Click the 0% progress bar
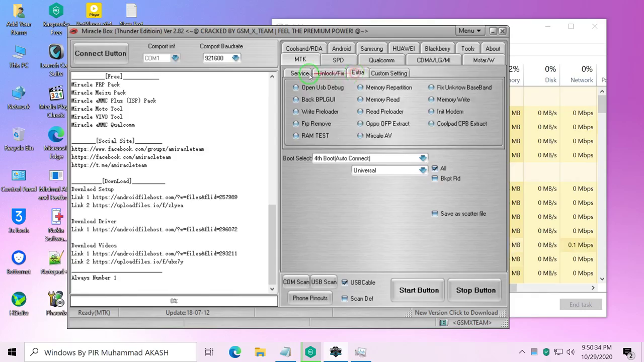Image resolution: width=644 pixels, height=362 pixels. click(x=174, y=301)
